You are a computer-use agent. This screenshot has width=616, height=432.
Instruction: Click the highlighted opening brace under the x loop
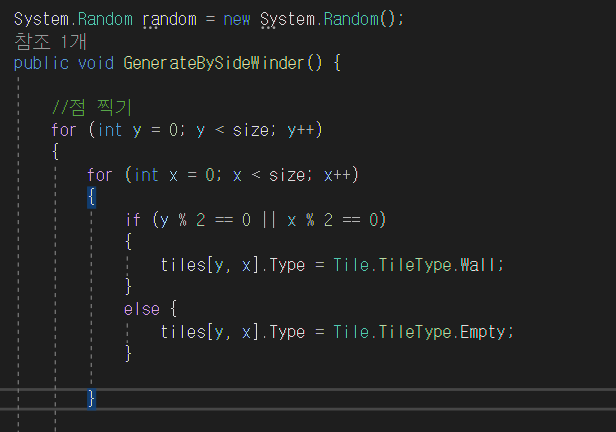[x=92, y=197]
